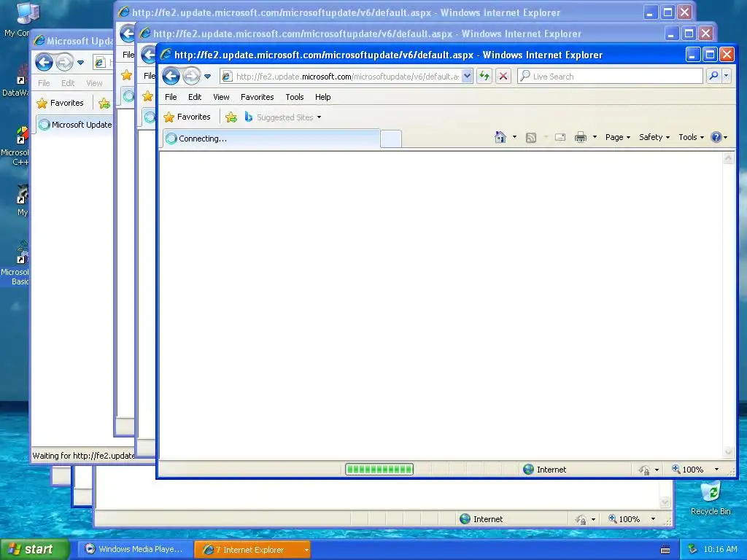Click the Print icon

point(580,137)
